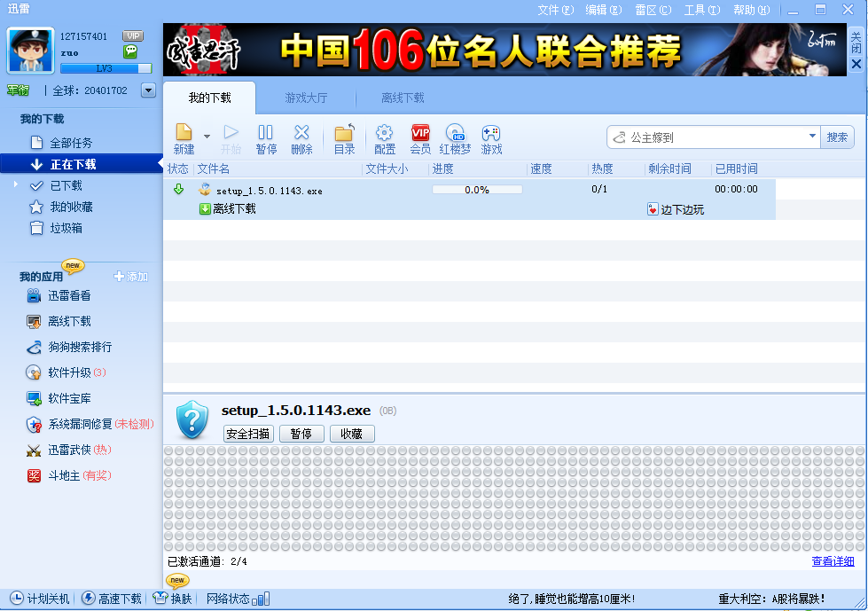
Task: Open 斗地主 app
Action: pos(68,475)
